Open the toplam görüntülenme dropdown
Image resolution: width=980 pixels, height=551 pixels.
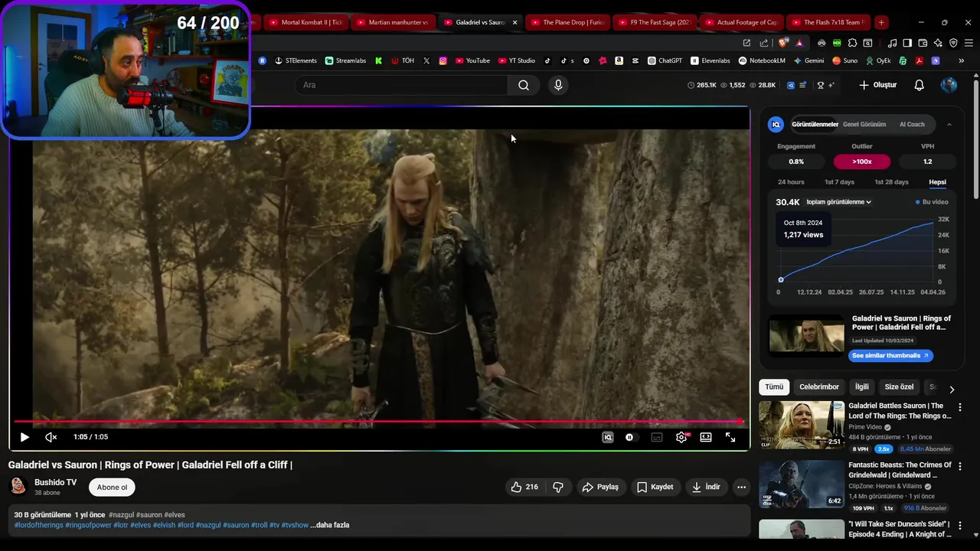tap(838, 202)
